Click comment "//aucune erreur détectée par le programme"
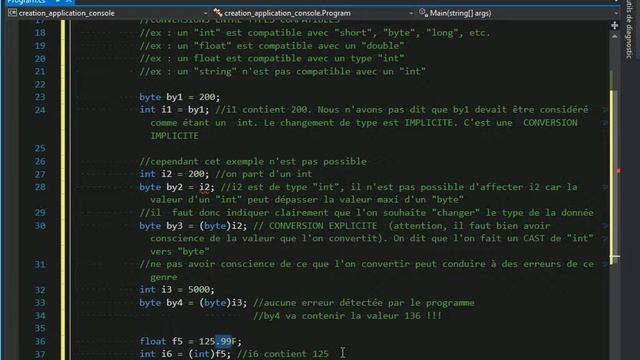 tap(364, 302)
